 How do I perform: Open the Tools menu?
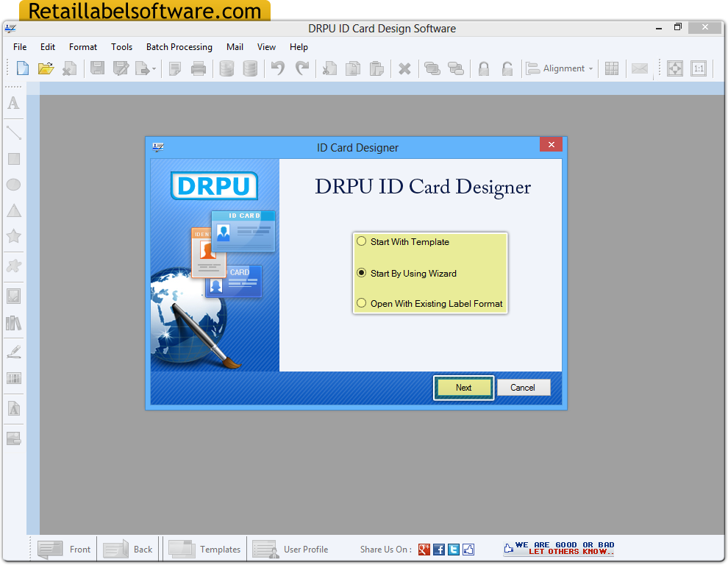coord(121,47)
